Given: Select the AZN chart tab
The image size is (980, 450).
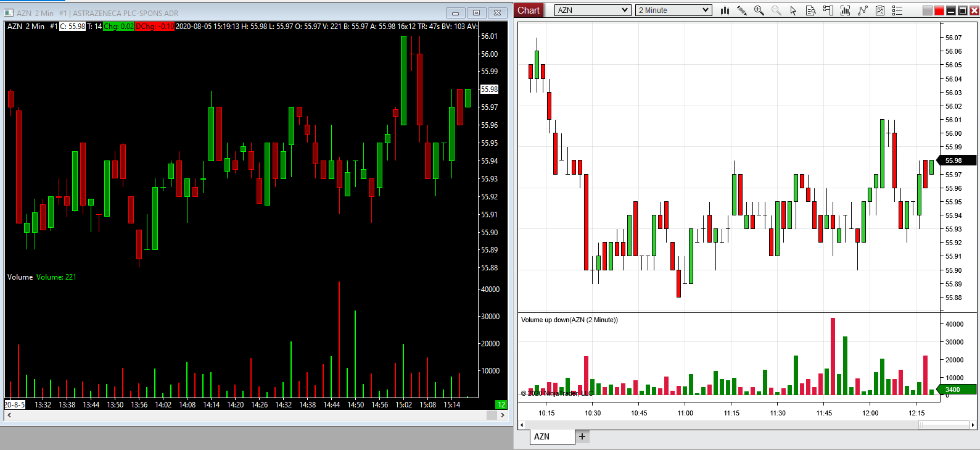Looking at the screenshot, I should (552, 436).
